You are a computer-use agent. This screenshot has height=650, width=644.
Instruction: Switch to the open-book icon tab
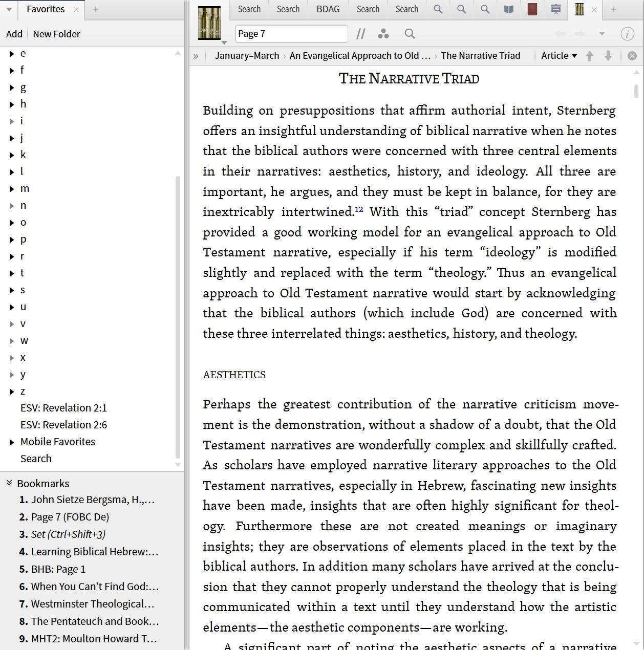tap(509, 9)
